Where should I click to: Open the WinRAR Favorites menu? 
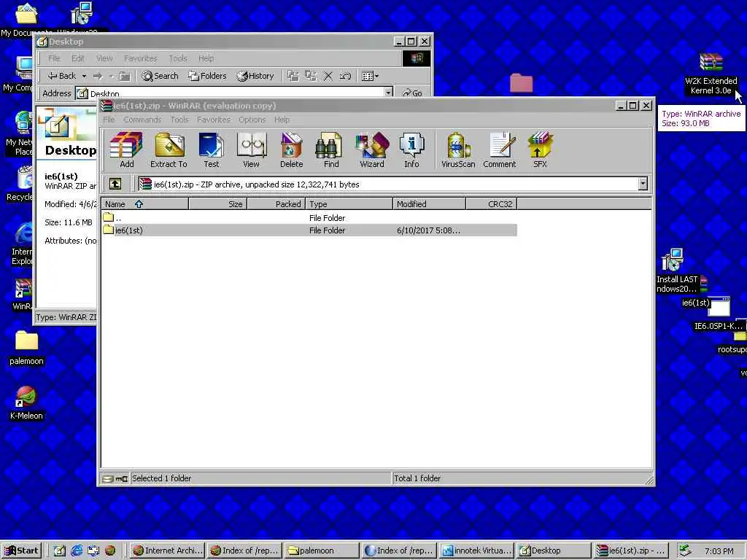[214, 120]
